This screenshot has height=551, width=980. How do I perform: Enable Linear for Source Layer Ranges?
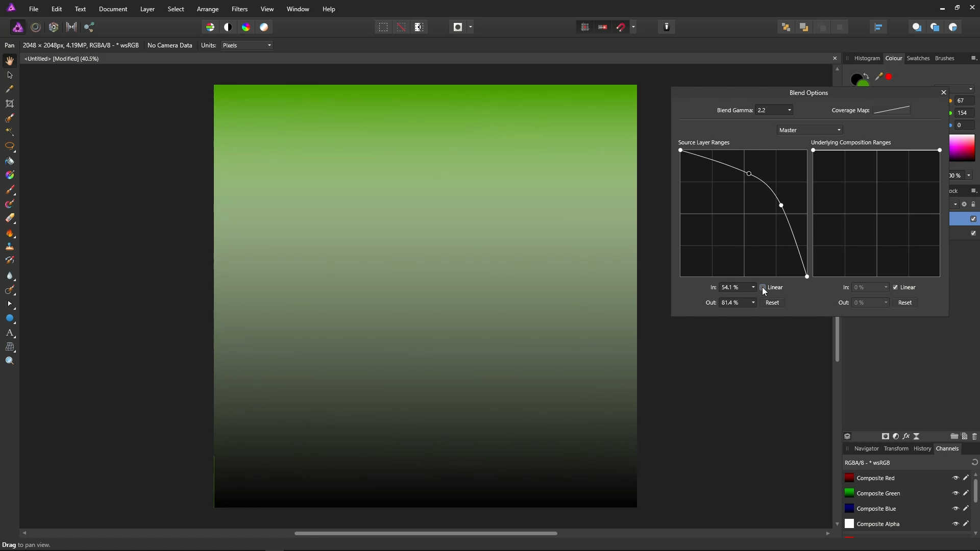[x=763, y=287]
